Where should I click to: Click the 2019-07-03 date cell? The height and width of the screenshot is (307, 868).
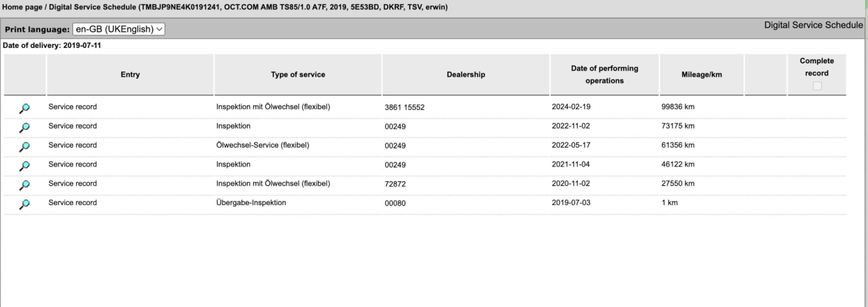(x=571, y=202)
